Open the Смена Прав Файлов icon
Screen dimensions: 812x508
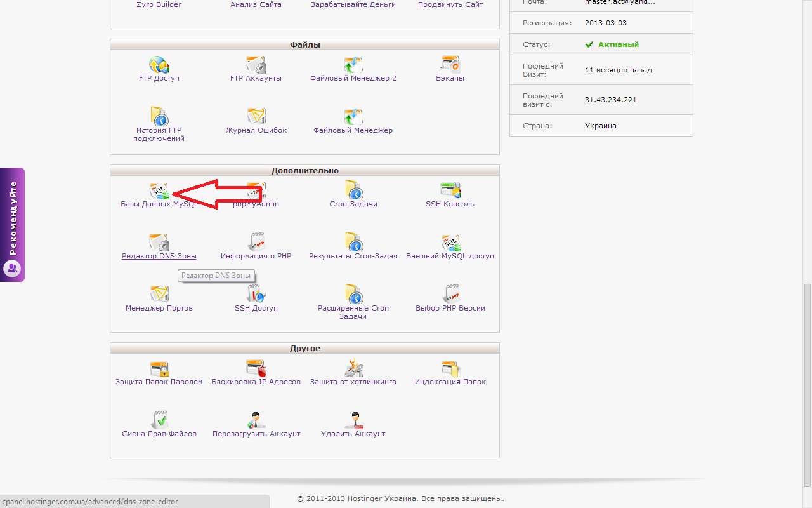pyautogui.click(x=159, y=420)
